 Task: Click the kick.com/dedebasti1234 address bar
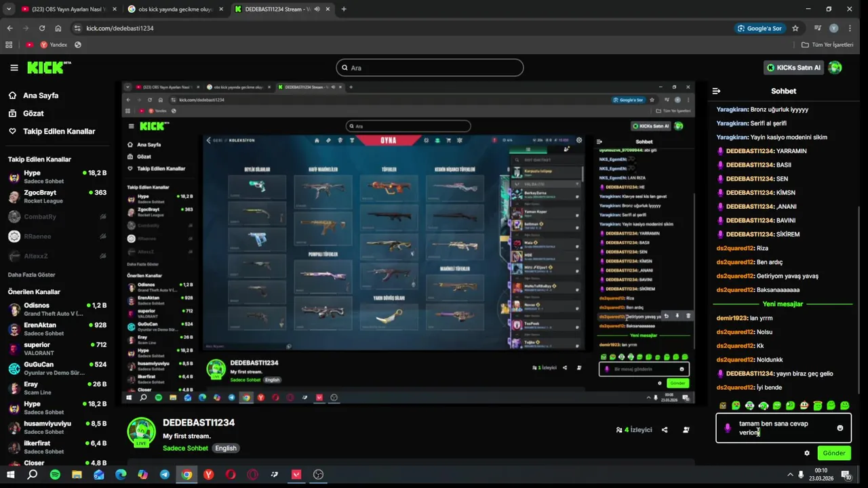pyautogui.click(x=400, y=28)
